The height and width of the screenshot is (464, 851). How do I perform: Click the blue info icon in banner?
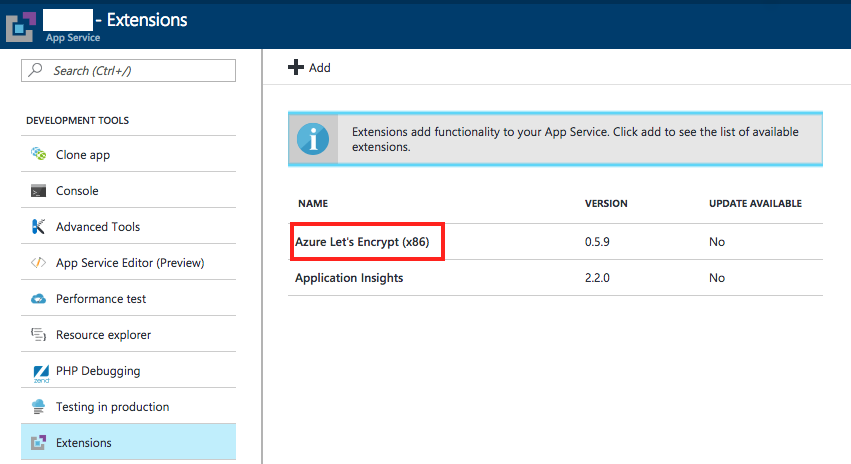point(313,139)
